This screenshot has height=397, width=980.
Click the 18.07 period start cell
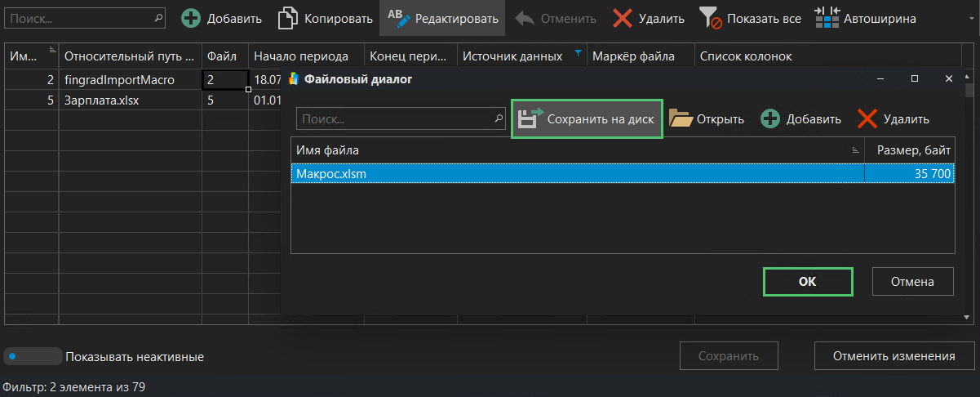(266, 80)
